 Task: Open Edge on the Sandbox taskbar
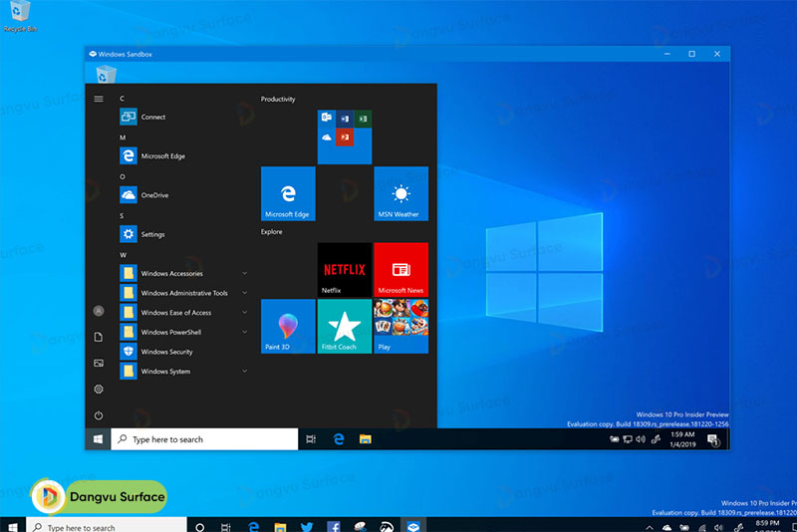339,439
